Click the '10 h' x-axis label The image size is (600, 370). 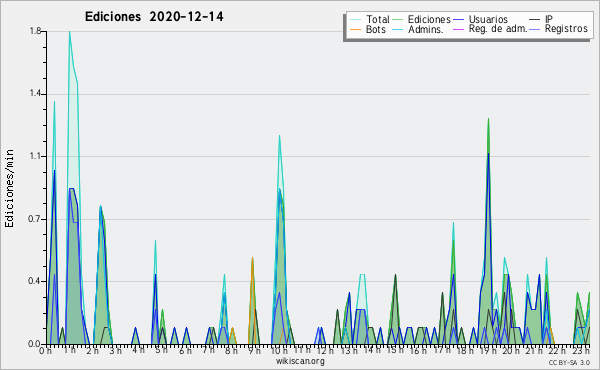click(x=279, y=350)
